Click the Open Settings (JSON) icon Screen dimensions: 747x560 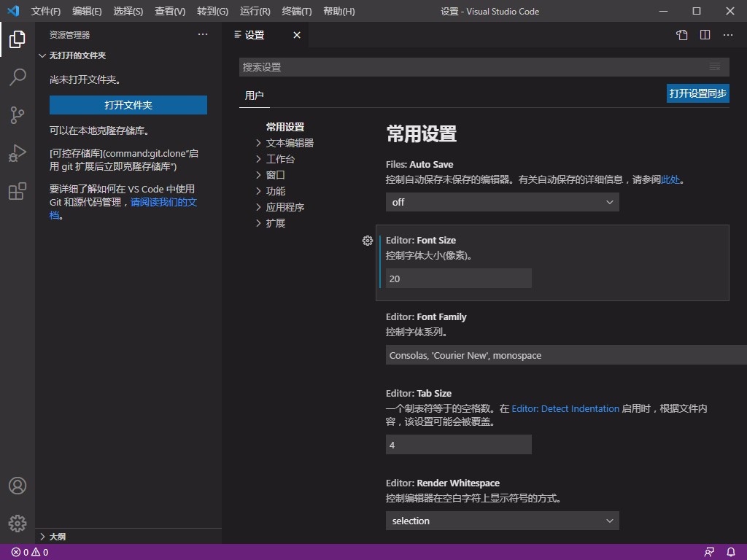tap(681, 34)
